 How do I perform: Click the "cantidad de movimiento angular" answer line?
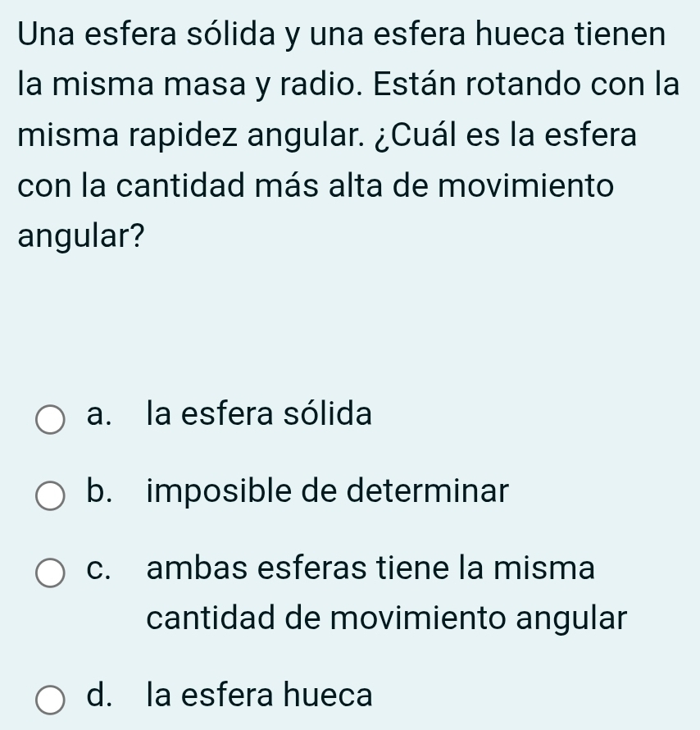[386, 618]
